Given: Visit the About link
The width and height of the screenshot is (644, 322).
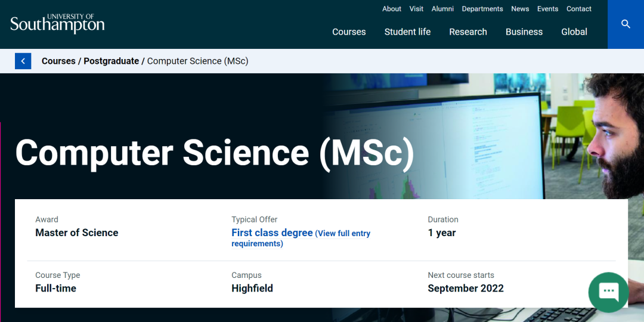Looking at the screenshot, I should [391, 9].
